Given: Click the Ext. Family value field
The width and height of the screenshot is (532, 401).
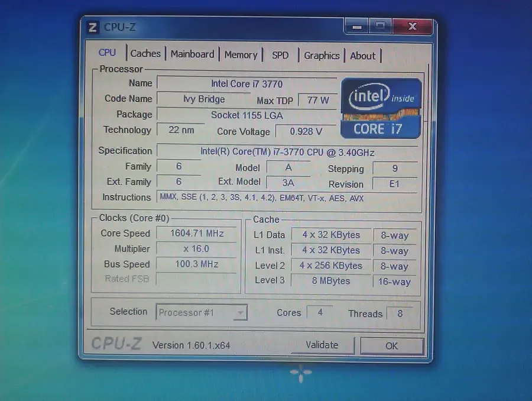Looking at the screenshot, I should point(179,182).
